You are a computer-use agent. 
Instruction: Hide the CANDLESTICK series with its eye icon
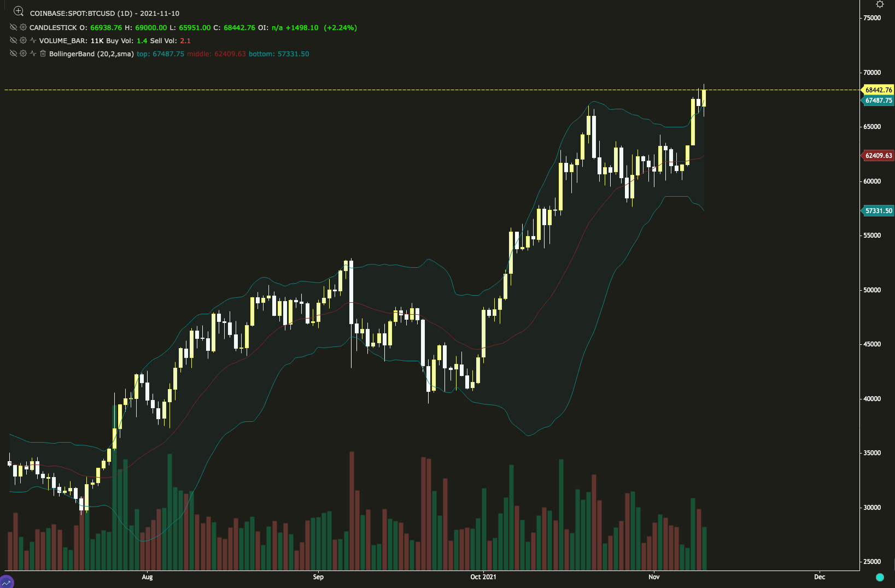[x=13, y=27]
